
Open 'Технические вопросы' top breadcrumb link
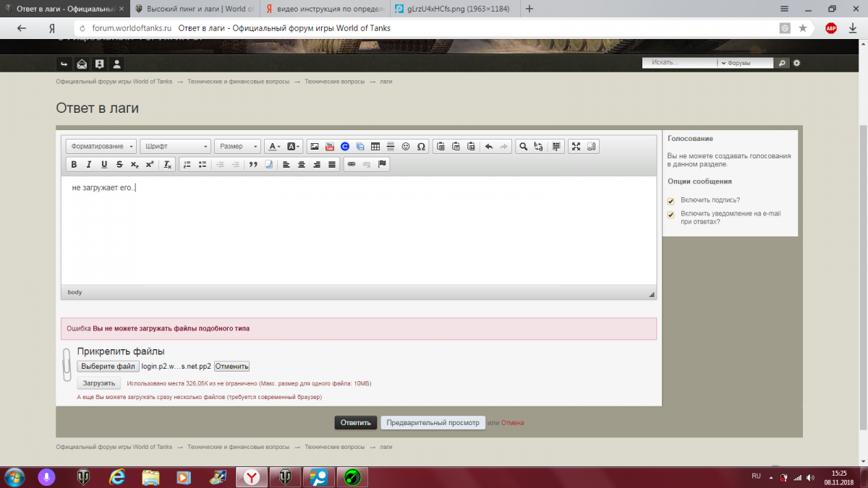pos(336,82)
